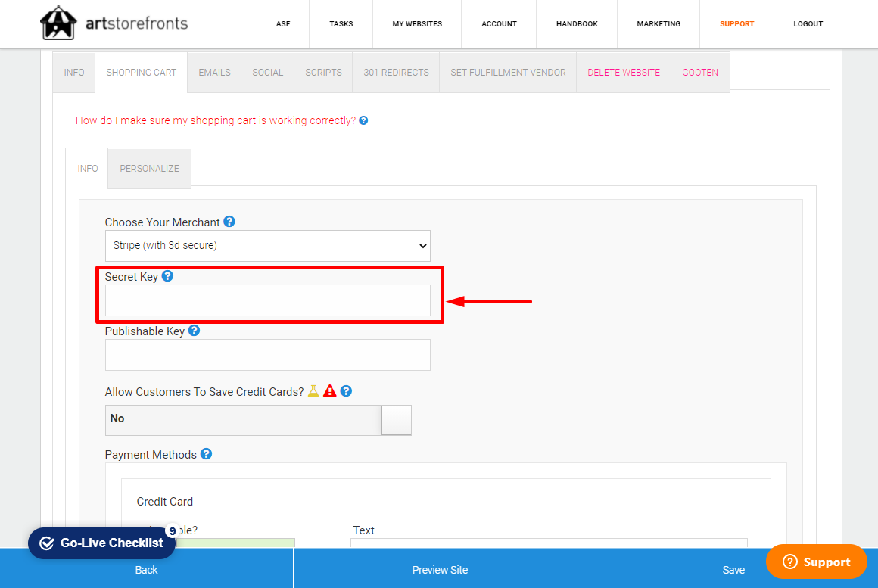The image size is (878, 588).
Task: Open the orange Support chat button
Action: coord(817,562)
